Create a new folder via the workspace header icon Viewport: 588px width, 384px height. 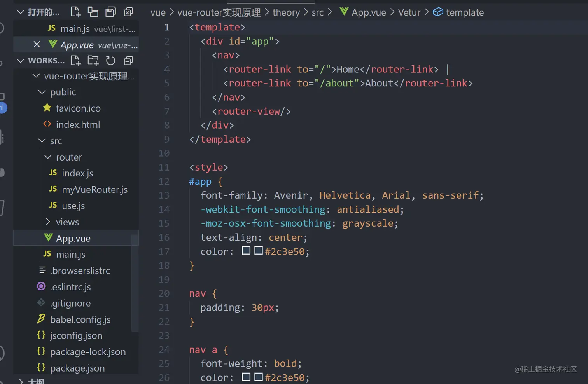coord(93,61)
